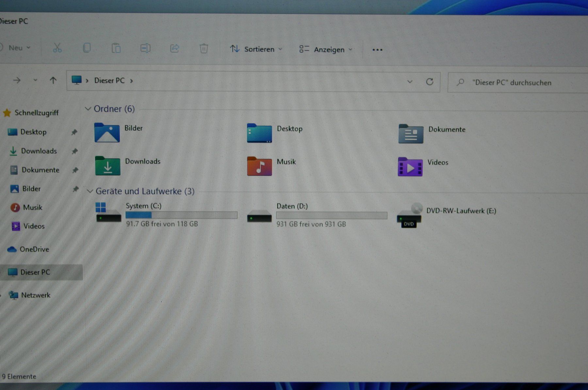Select the DVD-RW-Laufwerk (E:) drive icon
This screenshot has height=390, width=588.
pos(409,216)
